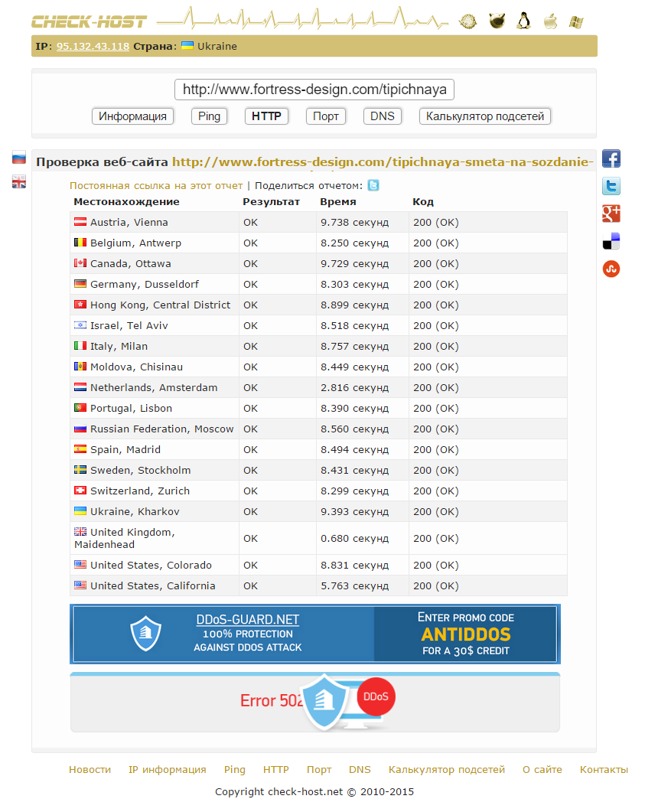The height and width of the screenshot is (812, 645).
Task: Click United States, California location text
Action: tap(153, 585)
